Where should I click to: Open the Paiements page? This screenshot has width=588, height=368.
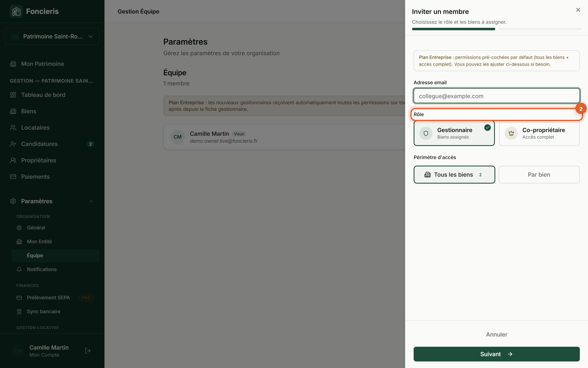tap(52, 176)
